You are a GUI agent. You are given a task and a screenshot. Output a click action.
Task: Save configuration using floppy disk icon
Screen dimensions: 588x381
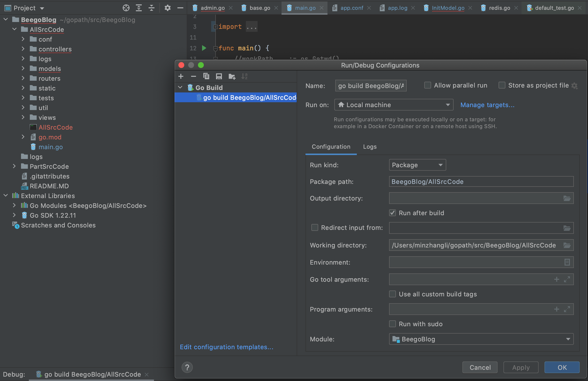[x=219, y=76]
